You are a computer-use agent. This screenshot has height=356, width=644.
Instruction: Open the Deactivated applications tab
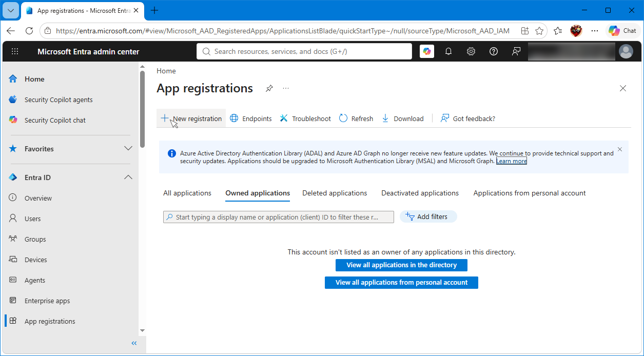(x=420, y=193)
